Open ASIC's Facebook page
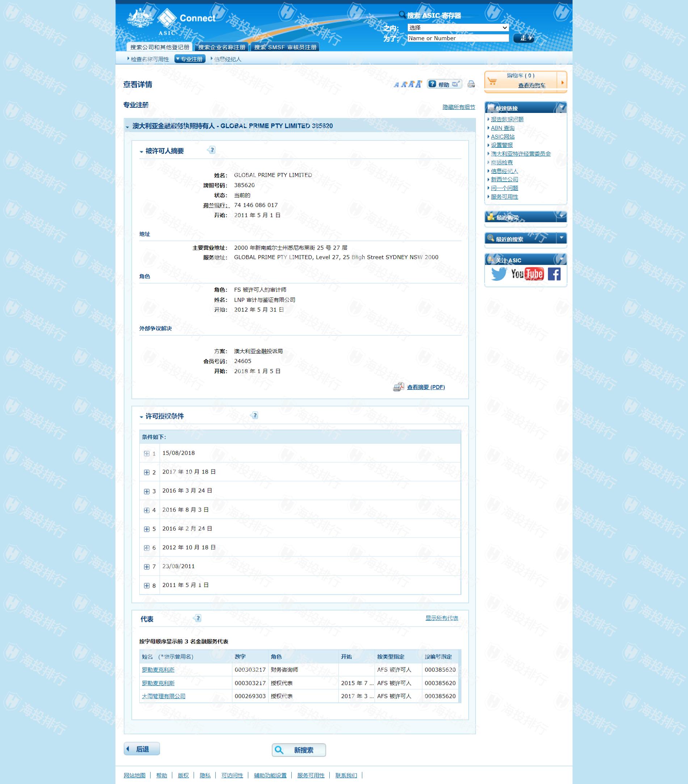This screenshot has width=688, height=784. [554, 274]
